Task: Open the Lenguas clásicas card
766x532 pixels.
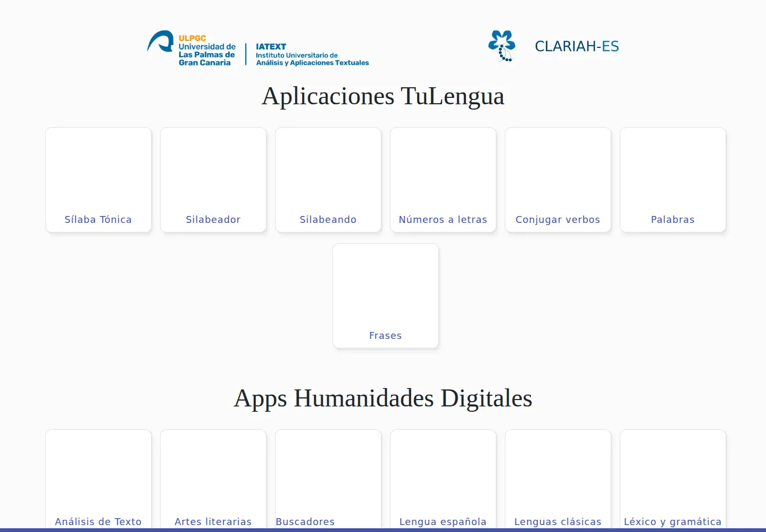Action: click(x=558, y=479)
